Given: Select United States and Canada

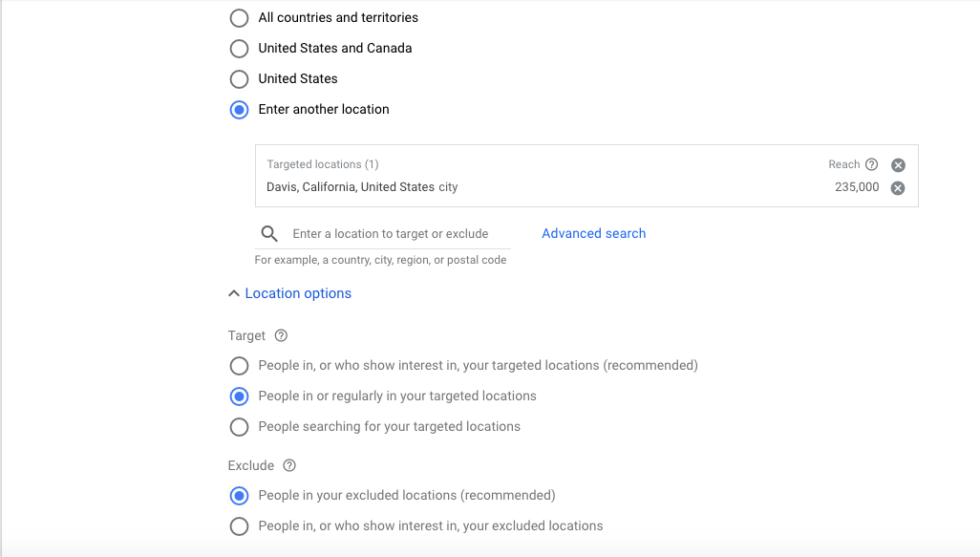Looking at the screenshot, I should [239, 48].
